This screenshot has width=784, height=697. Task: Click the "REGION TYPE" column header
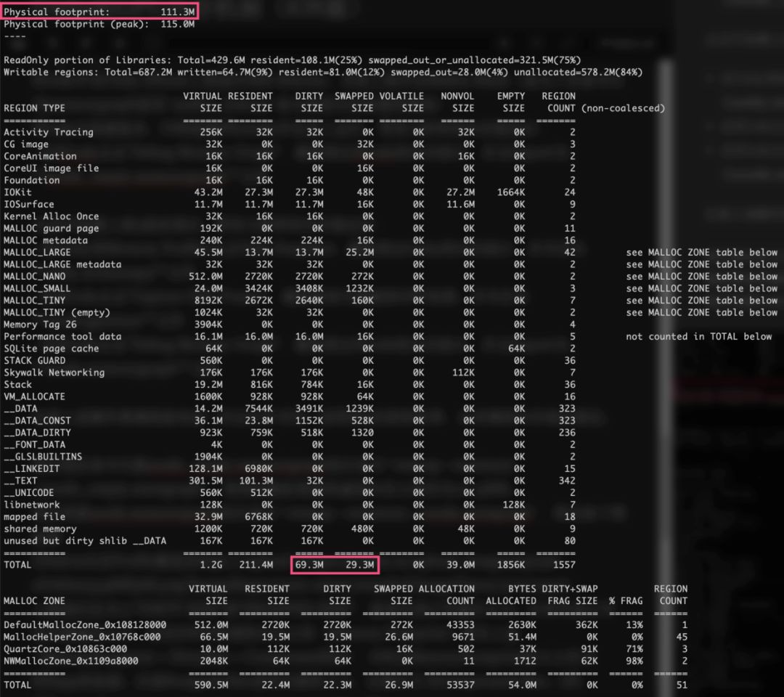tap(35, 108)
